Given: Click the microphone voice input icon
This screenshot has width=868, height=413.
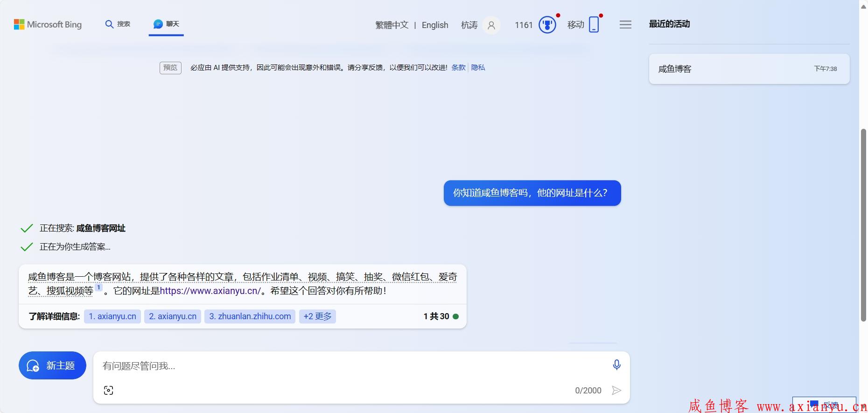Looking at the screenshot, I should pyautogui.click(x=616, y=365).
